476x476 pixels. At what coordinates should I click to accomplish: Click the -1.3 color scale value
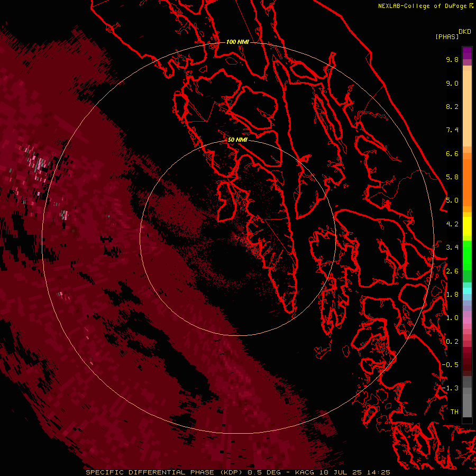(450, 388)
